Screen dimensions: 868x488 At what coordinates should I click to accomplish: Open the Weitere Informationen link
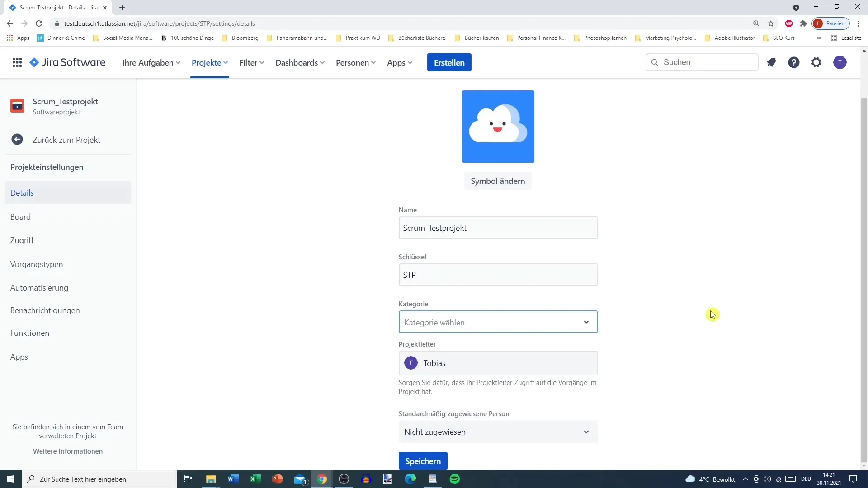tap(68, 451)
